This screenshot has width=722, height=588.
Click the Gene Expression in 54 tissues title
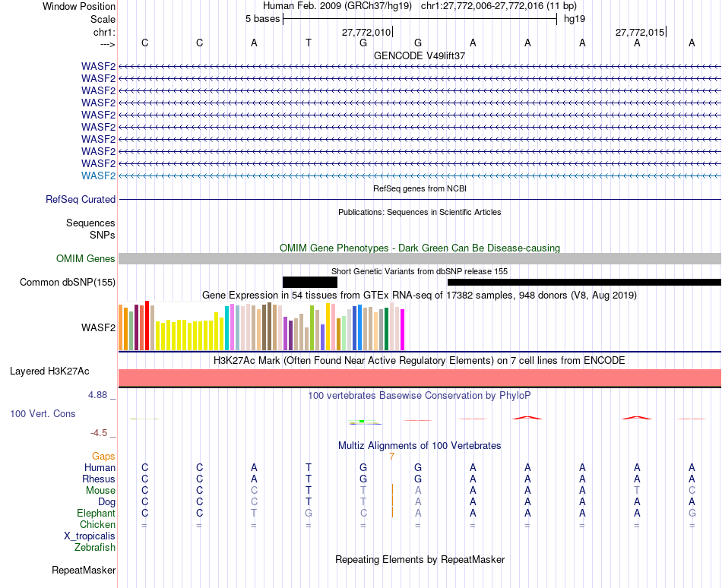tap(420, 296)
